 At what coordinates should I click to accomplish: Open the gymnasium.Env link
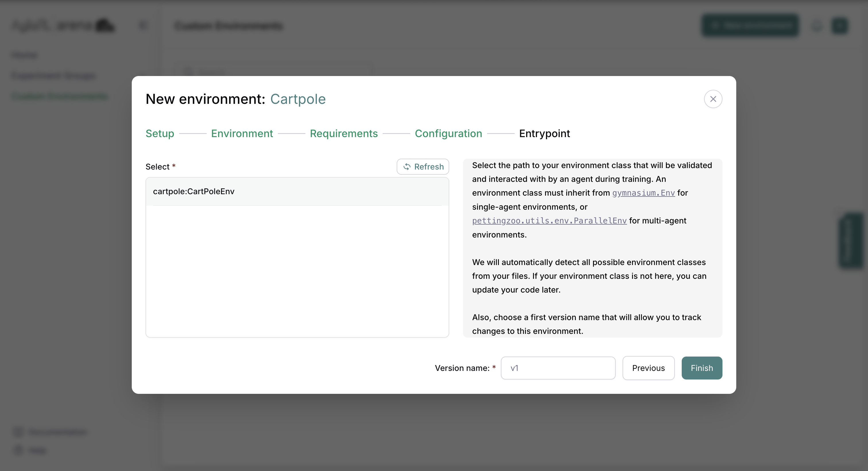(x=643, y=192)
